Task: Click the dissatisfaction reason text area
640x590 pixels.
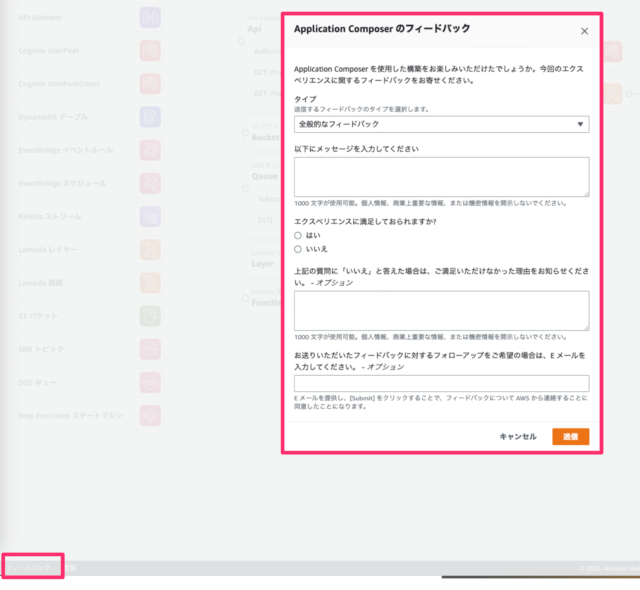Action: 441,311
